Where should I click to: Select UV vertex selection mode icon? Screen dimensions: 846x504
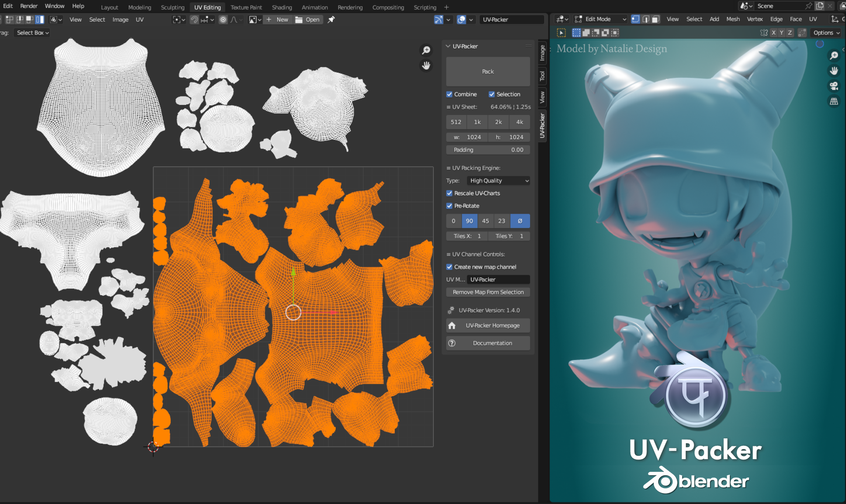10,19
